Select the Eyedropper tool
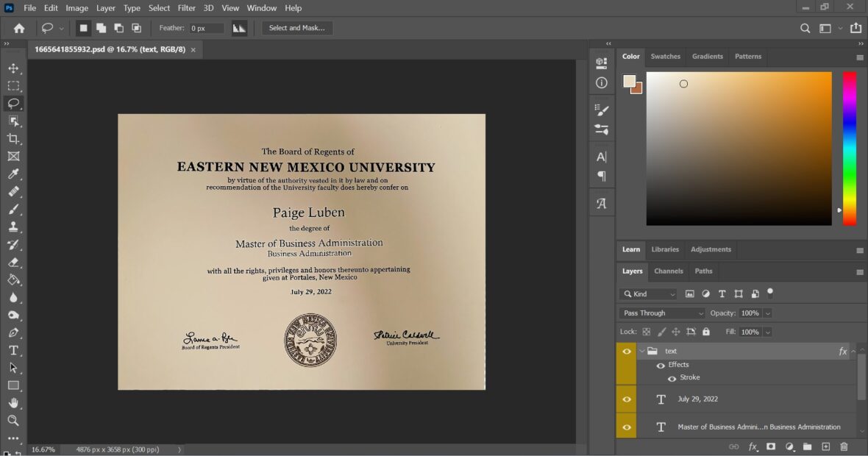 (x=13, y=174)
